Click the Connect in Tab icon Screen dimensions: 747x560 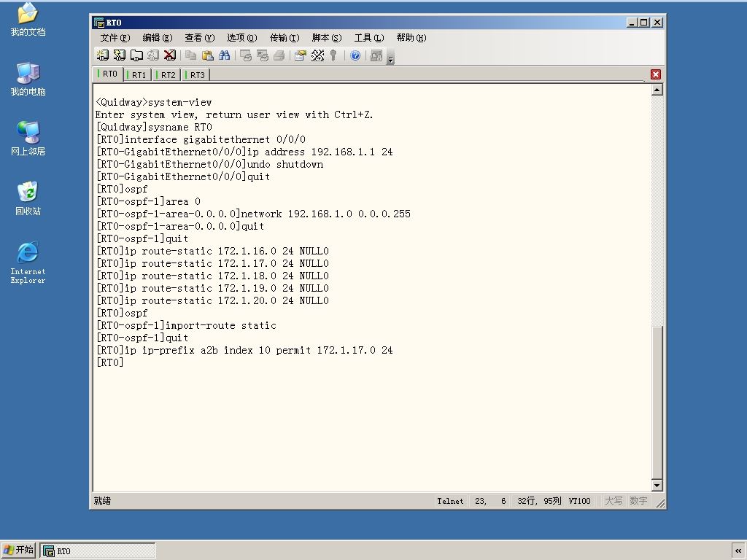coord(136,55)
